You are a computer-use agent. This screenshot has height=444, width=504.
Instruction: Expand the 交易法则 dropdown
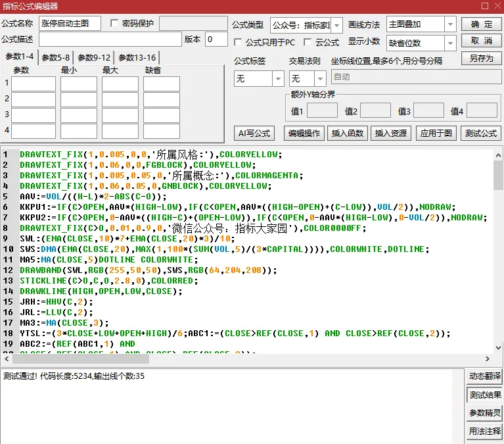[x=320, y=78]
